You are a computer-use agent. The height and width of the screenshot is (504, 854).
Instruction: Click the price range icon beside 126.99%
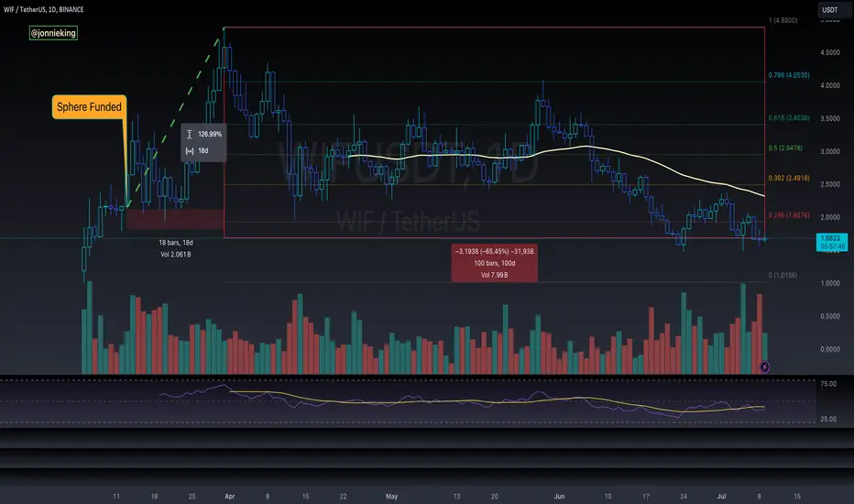190,134
